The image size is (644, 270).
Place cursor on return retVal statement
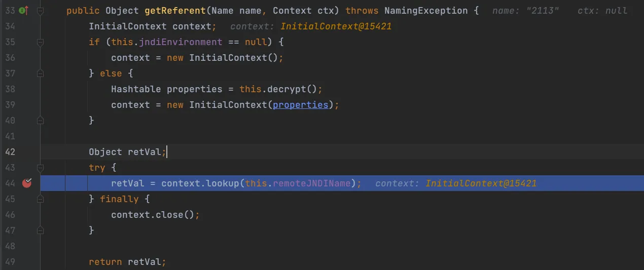127,262
